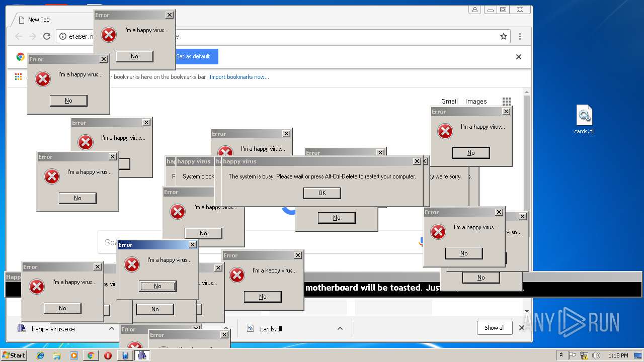Open the Start menu

click(x=14, y=355)
